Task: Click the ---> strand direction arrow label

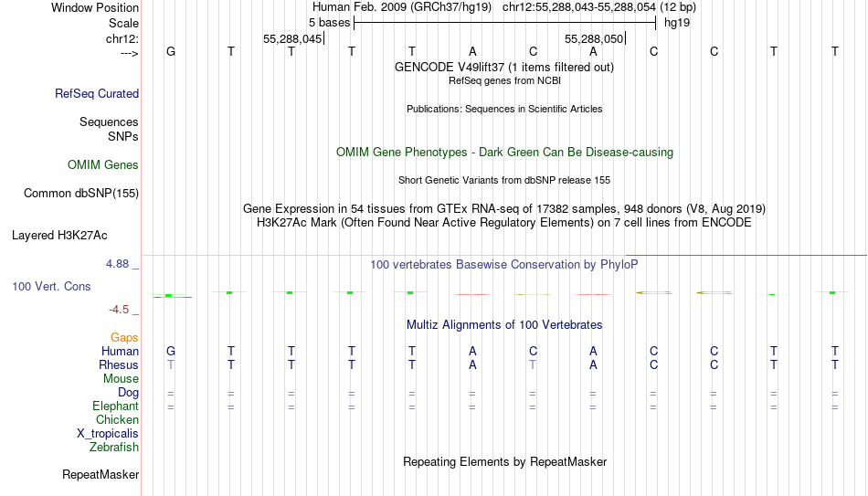Action: (x=130, y=53)
